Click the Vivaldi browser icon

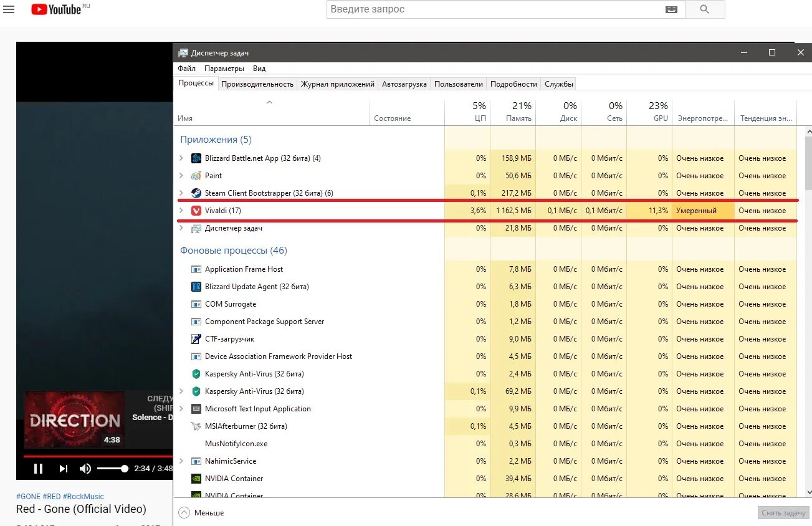[196, 211]
